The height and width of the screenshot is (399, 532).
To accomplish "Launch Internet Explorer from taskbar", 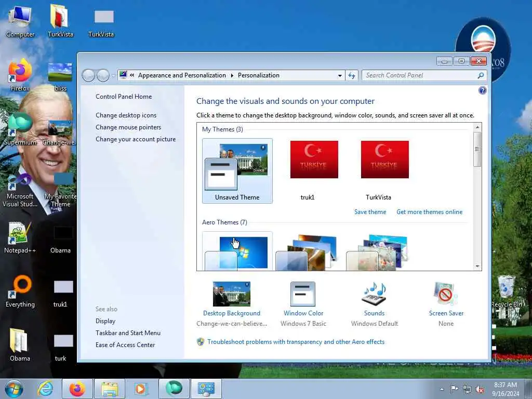I will tap(46, 389).
